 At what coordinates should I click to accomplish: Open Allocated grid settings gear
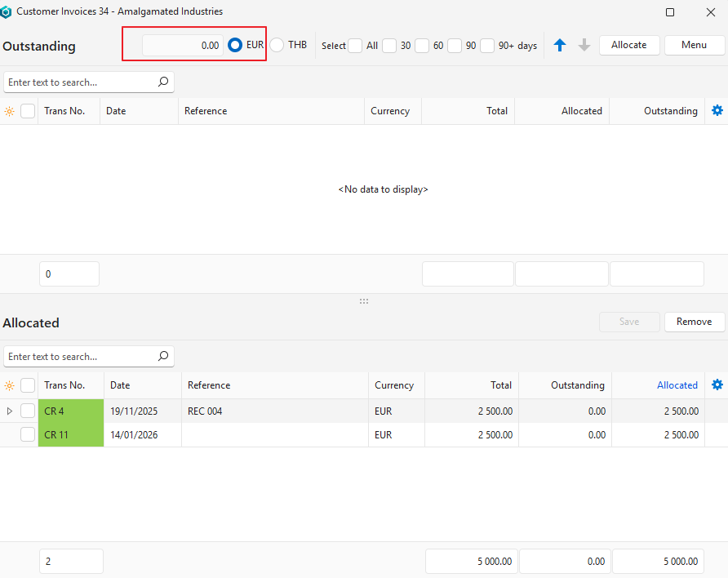tap(717, 385)
